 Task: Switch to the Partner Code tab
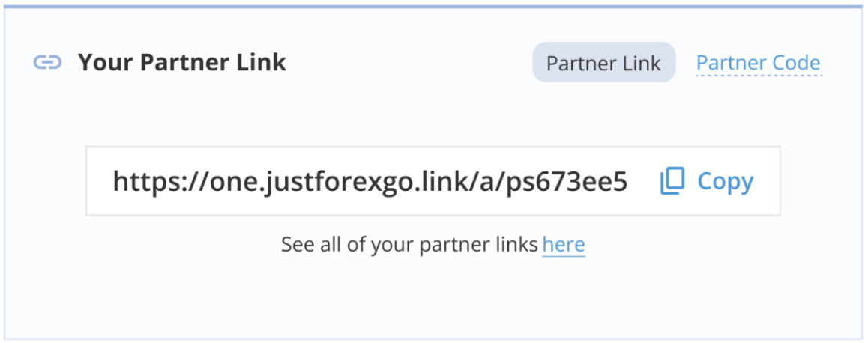[759, 62]
